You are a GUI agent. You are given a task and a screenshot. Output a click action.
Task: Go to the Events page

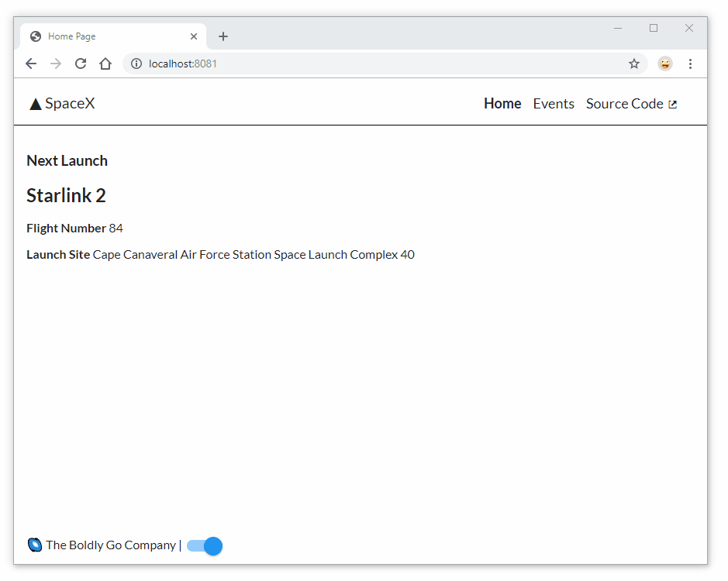point(554,104)
